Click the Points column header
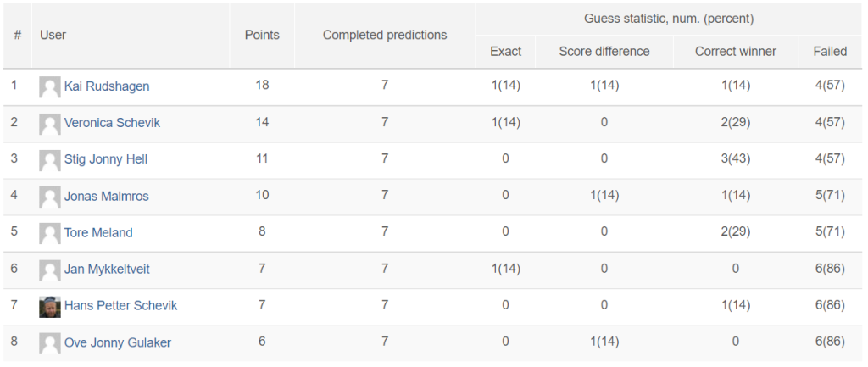This screenshot has width=868, height=367. tap(262, 35)
